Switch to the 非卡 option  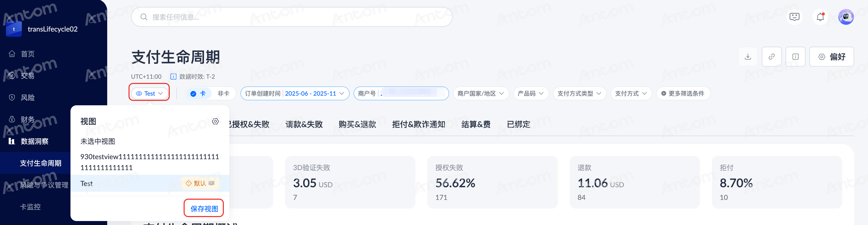[x=223, y=93]
